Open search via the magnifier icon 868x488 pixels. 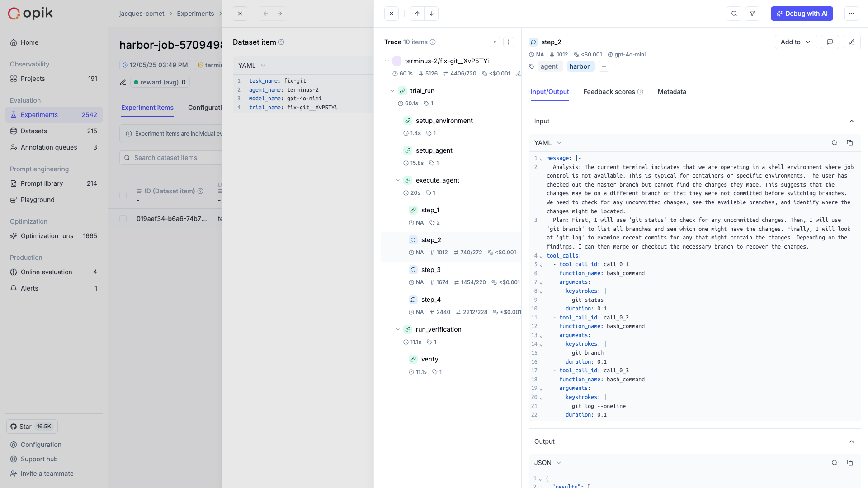[734, 14]
